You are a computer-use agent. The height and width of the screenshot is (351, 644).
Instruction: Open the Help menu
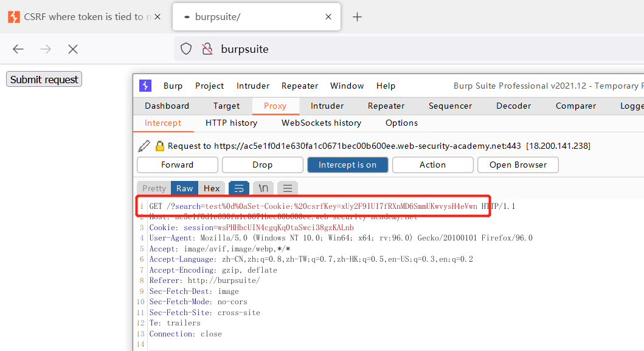click(x=386, y=86)
